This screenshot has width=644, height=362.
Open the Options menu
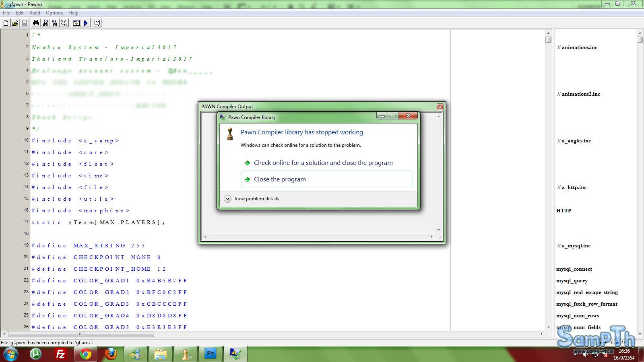click(54, 13)
